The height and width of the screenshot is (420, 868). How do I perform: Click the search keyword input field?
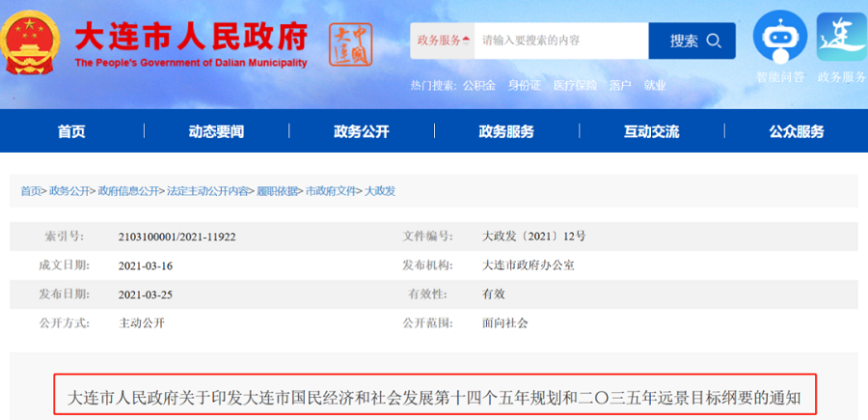click(x=559, y=41)
